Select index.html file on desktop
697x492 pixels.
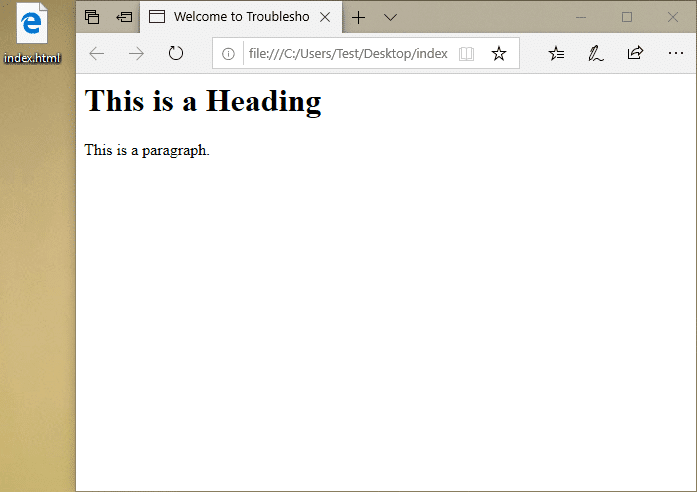coord(32,34)
